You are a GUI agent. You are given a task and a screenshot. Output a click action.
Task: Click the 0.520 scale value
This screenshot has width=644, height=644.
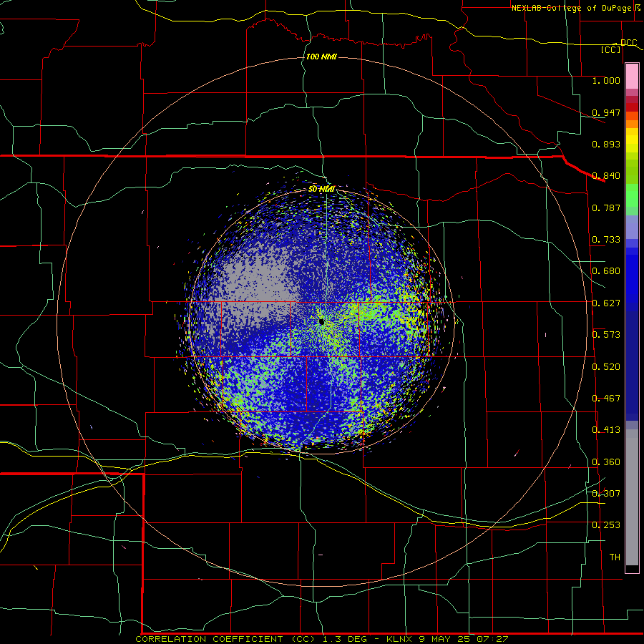click(x=606, y=367)
